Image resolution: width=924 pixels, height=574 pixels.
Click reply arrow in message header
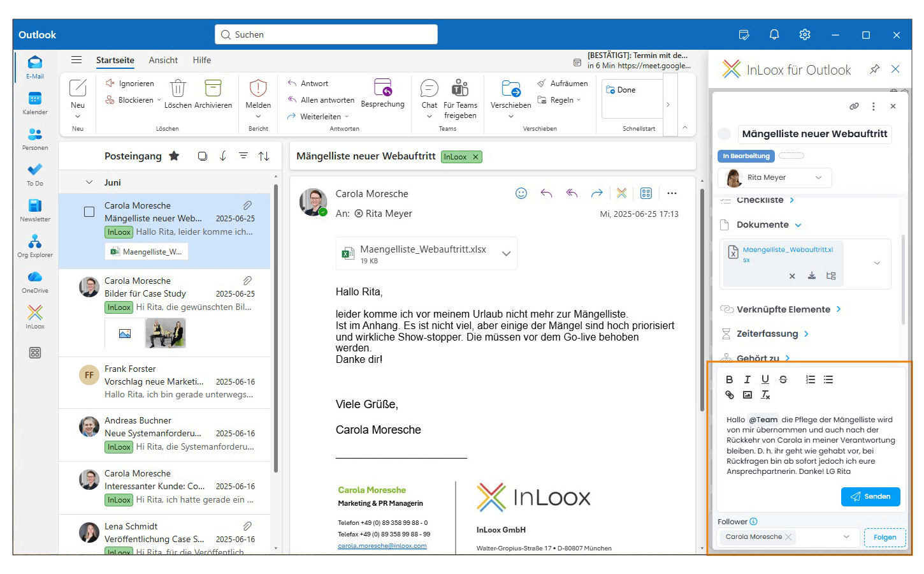tap(546, 193)
